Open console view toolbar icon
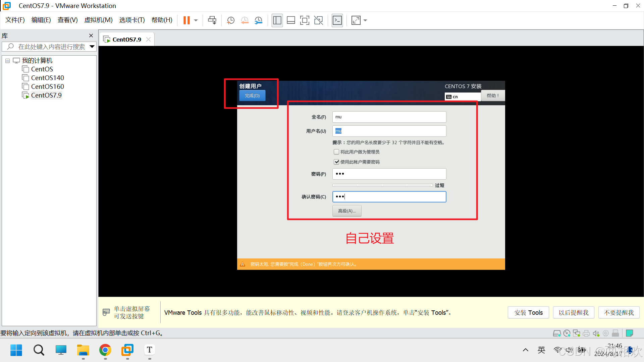The image size is (644, 362). coord(337,20)
